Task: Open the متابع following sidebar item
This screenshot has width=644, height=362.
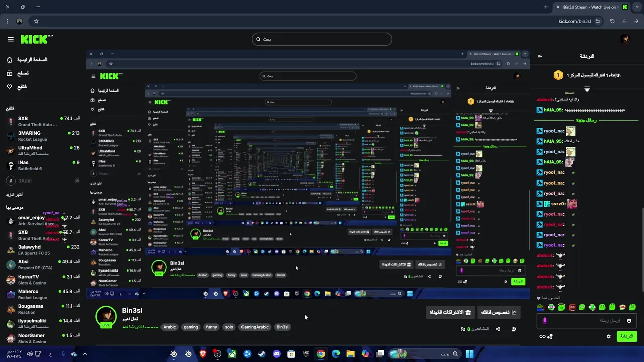Action: click(17, 87)
